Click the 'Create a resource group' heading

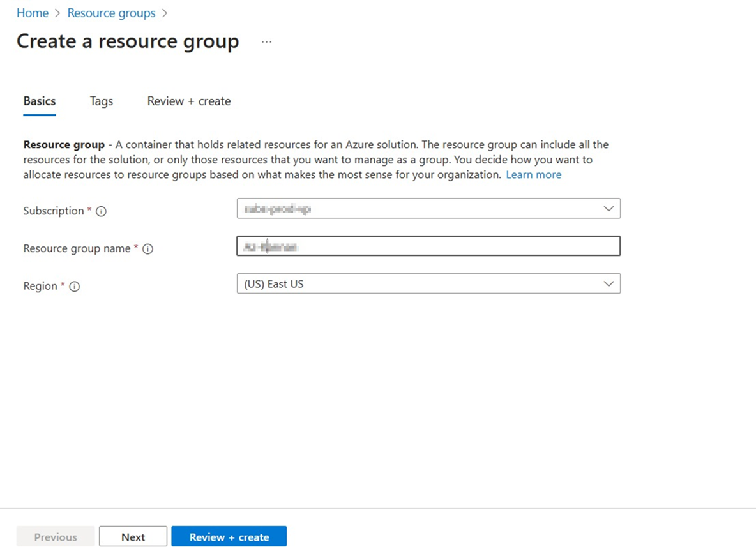point(128,41)
